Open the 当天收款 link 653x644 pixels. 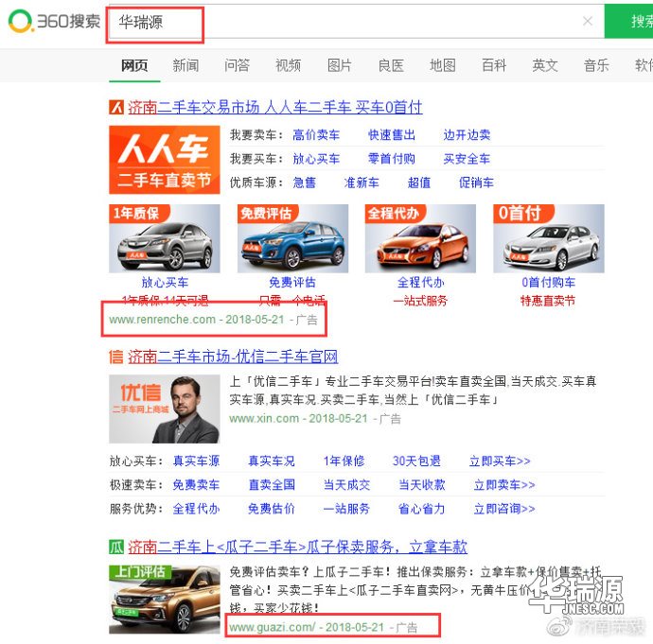coord(422,485)
